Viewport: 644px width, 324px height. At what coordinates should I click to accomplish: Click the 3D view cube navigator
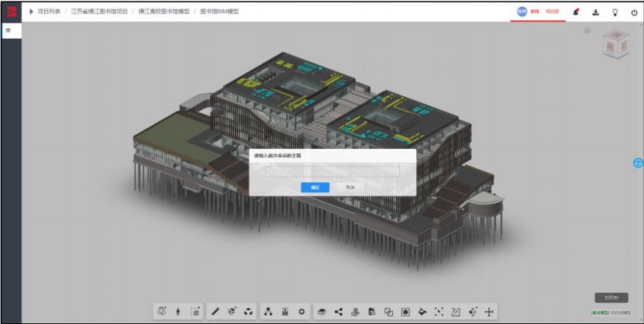(615, 43)
